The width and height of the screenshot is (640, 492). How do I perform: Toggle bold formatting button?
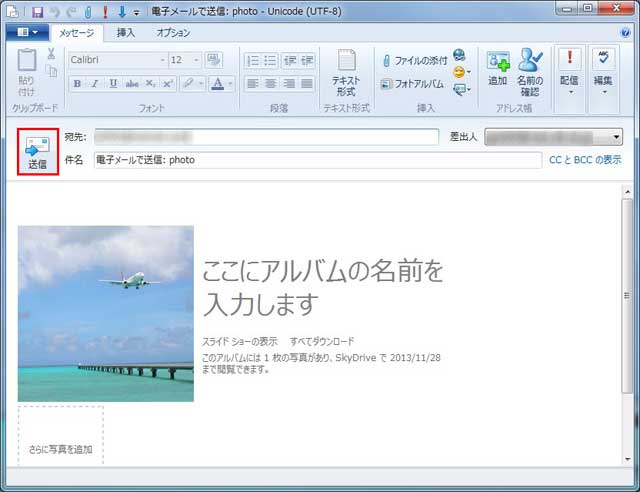point(77,84)
